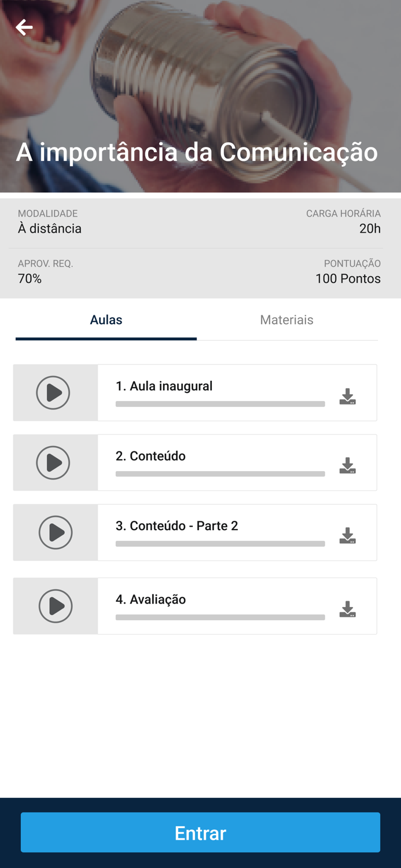Switch to the Materiais tab
401x868 pixels.
click(286, 319)
